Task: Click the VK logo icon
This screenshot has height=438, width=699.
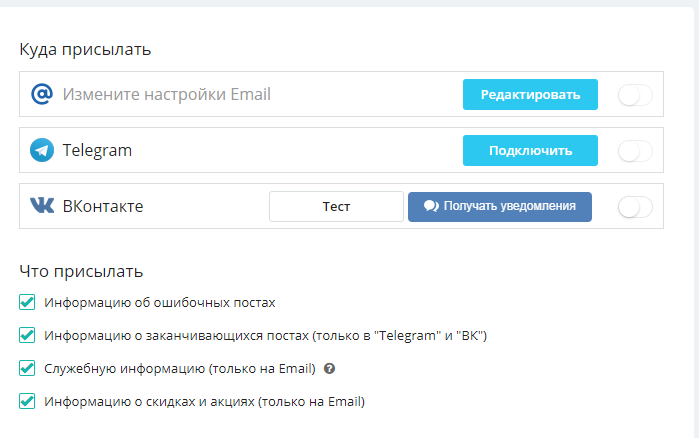Action: [42, 206]
